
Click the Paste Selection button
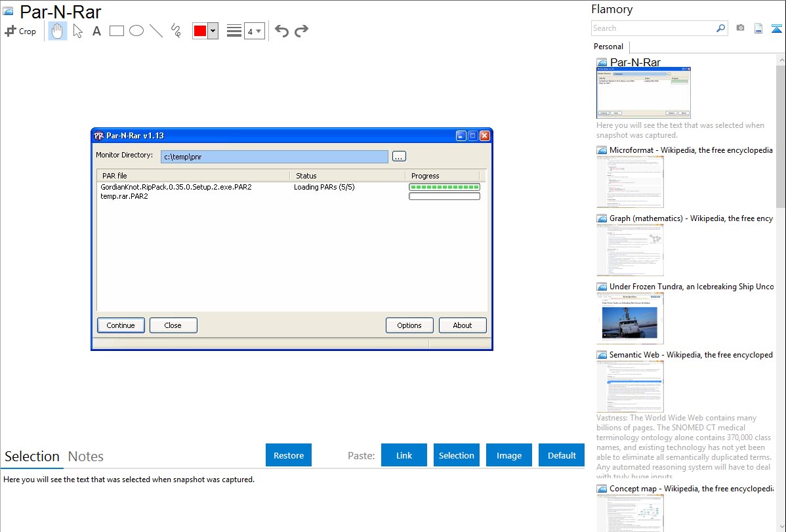[x=457, y=455]
